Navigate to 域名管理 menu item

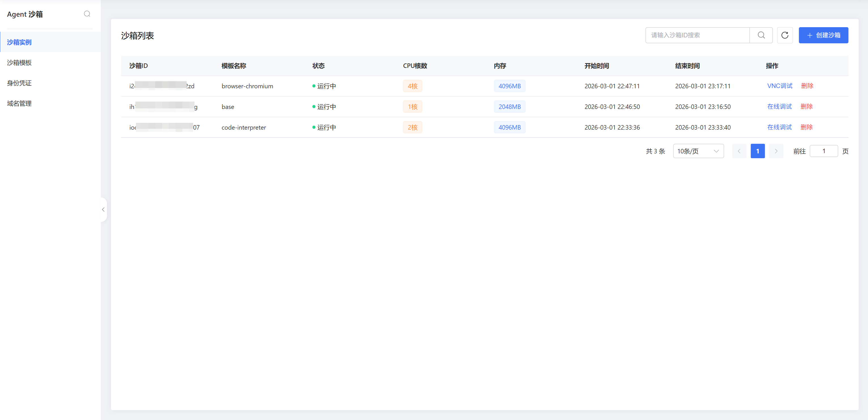[x=19, y=103]
